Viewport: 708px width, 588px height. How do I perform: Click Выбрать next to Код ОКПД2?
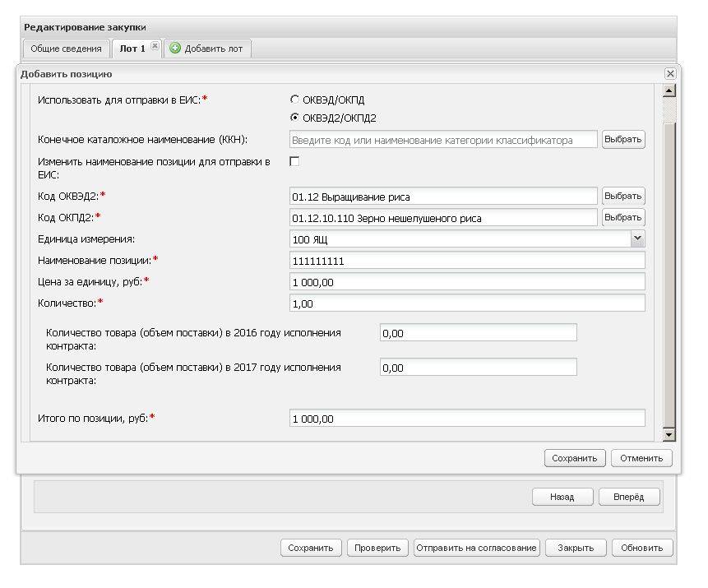click(623, 218)
